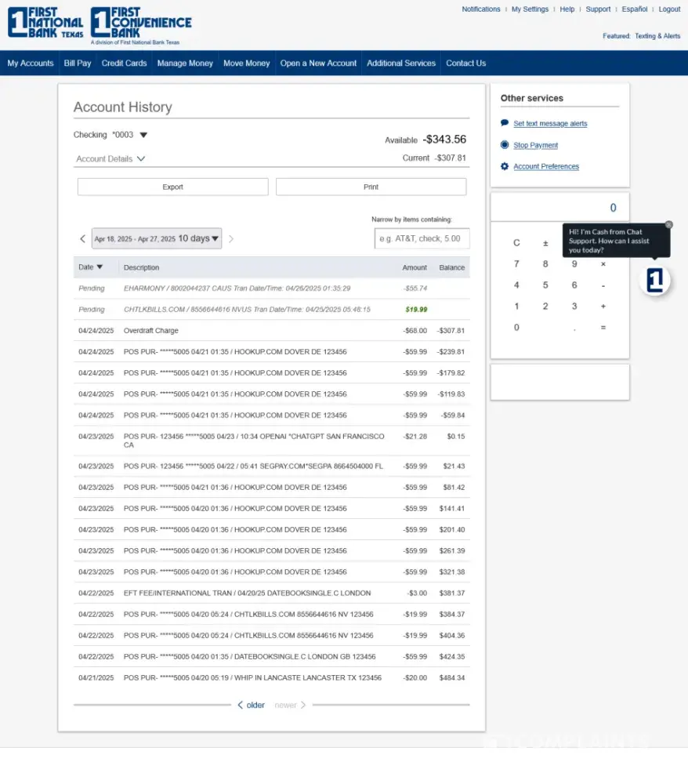
Task: Click the text message alerts speech icon
Action: (505, 123)
